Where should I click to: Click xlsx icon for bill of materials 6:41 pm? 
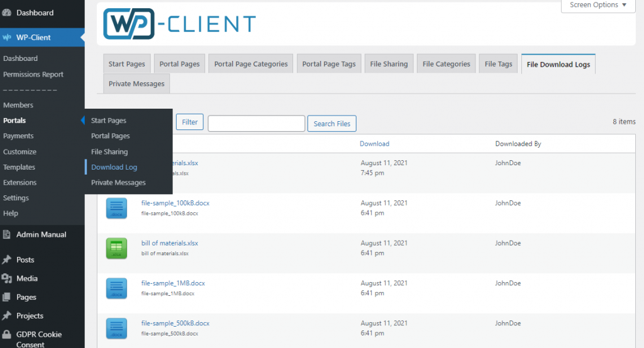[x=116, y=248]
